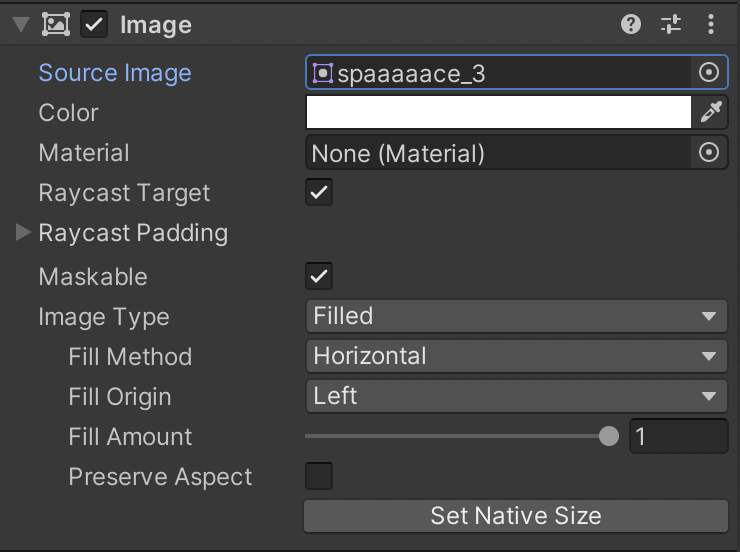Viewport: 740px width, 552px height.
Task: Disable the Image component enable checkbox
Action: [x=94, y=25]
